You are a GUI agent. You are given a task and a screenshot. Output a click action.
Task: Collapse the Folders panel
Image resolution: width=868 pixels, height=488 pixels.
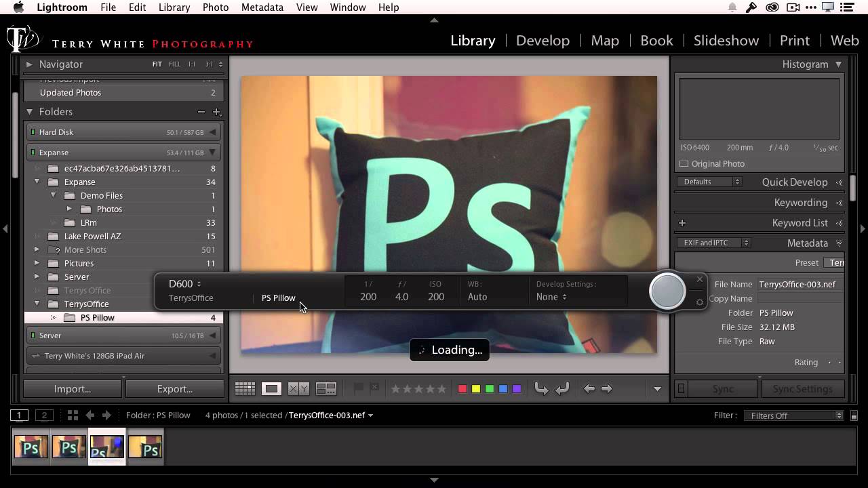(30, 112)
